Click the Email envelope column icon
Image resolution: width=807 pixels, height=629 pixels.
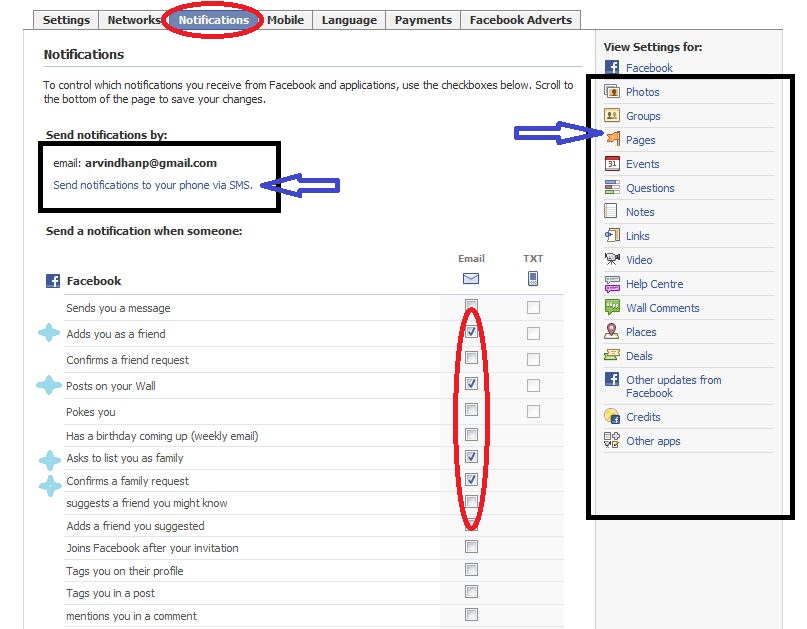(x=471, y=279)
